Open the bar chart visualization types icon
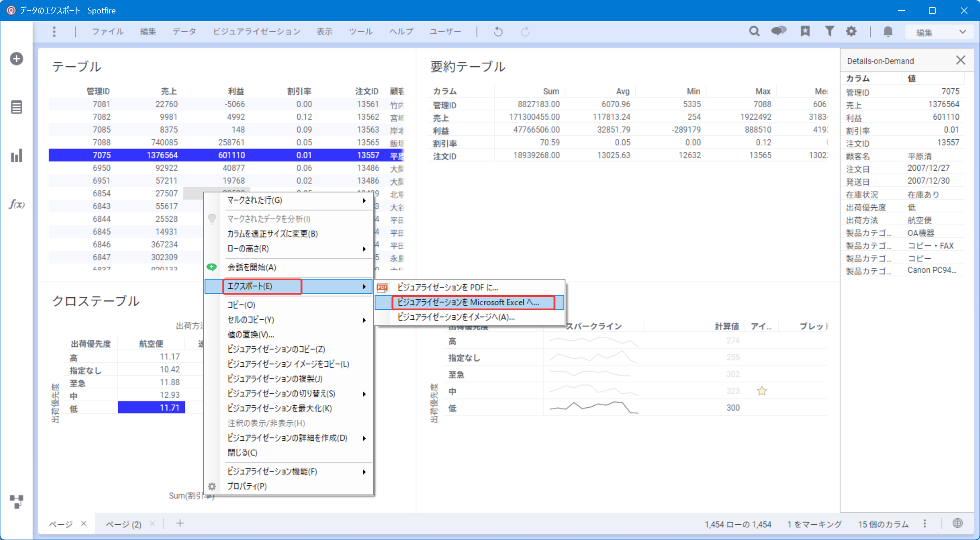Screen dimensions: 980x540 click(x=17, y=156)
